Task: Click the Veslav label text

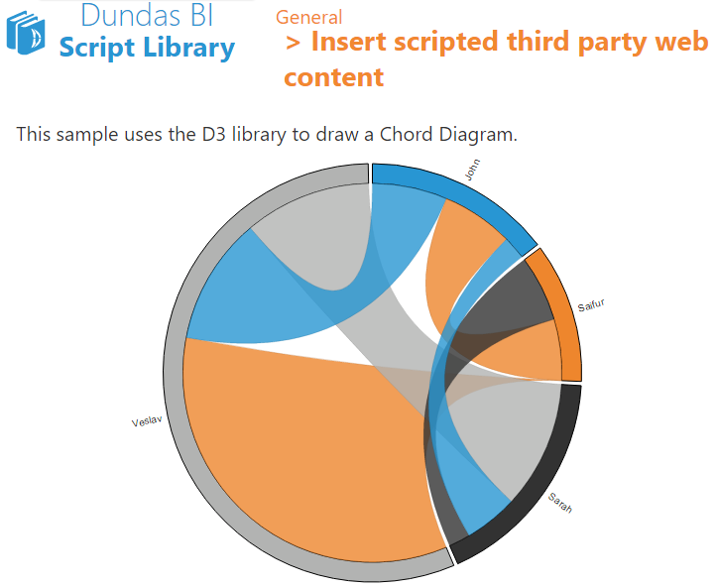Action: (x=147, y=421)
